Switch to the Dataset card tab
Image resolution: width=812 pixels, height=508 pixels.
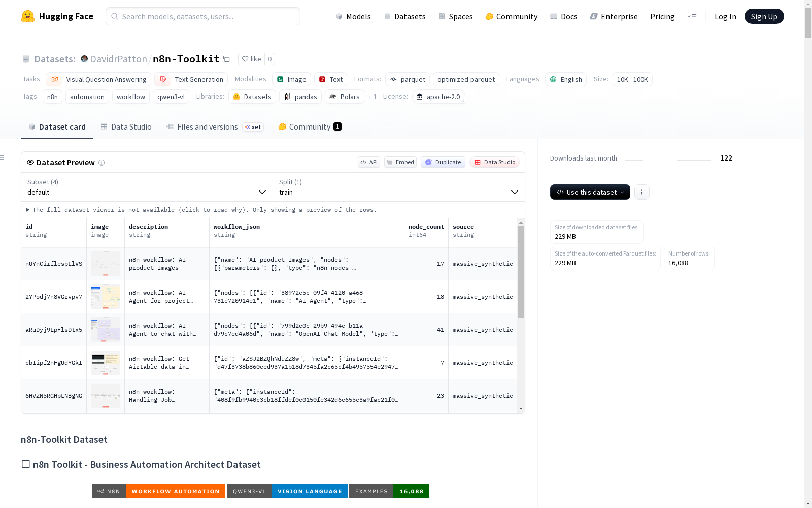(x=57, y=127)
